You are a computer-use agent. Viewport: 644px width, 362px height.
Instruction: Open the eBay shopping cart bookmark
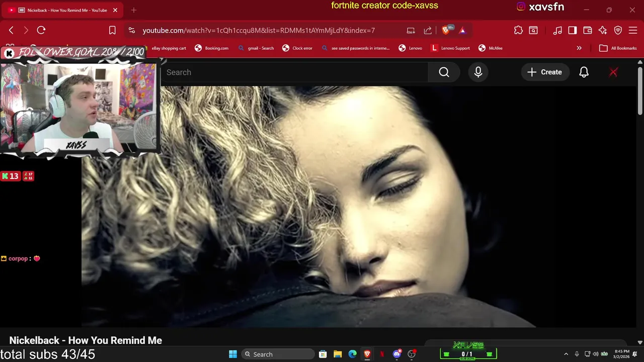(x=169, y=48)
